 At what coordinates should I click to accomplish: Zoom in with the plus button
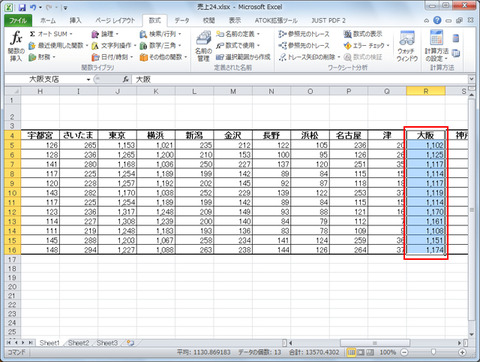pos(462,352)
